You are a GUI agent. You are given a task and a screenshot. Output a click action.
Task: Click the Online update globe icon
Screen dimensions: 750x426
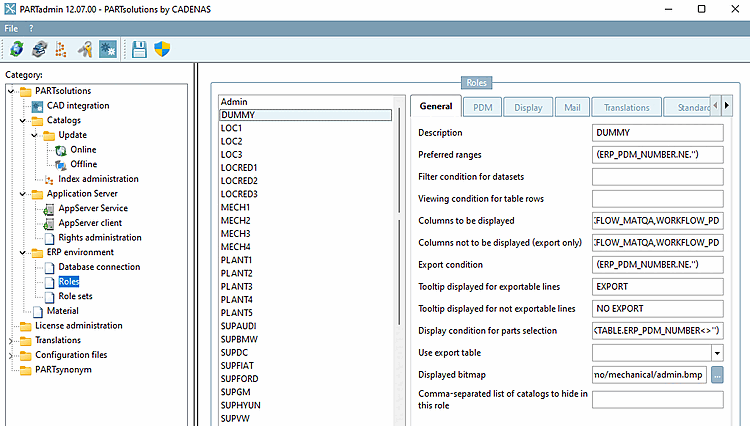[61, 150]
